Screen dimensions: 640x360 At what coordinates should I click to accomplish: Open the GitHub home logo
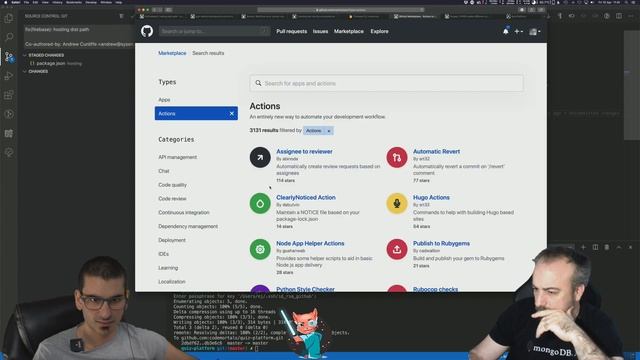click(x=147, y=31)
